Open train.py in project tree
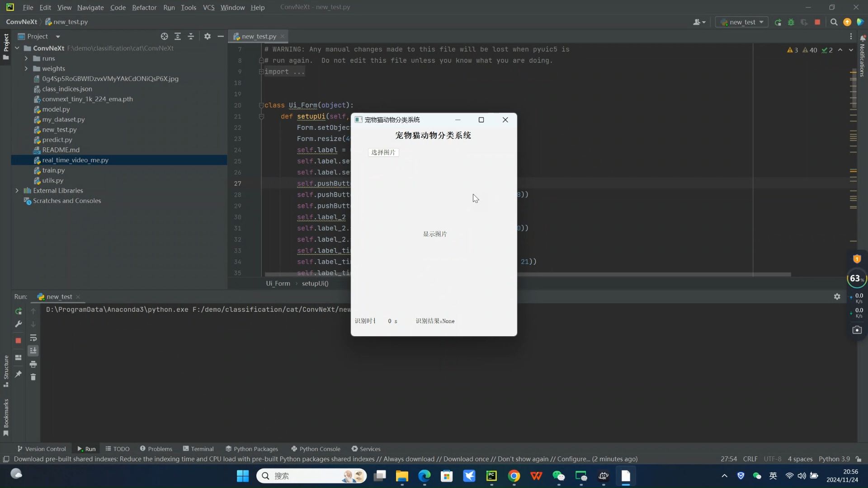Viewport: 868px width, 488px height. click(x=53, y=170)
